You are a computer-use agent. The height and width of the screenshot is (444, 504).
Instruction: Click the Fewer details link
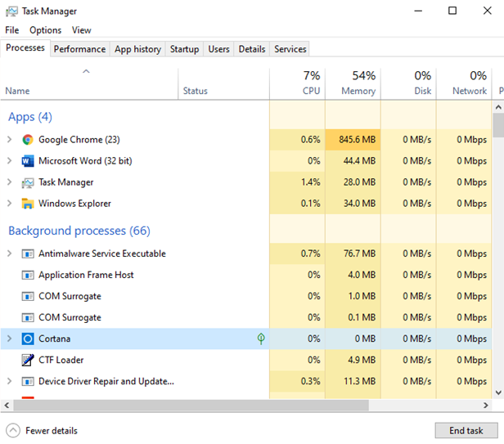click(x=52, y=430)
